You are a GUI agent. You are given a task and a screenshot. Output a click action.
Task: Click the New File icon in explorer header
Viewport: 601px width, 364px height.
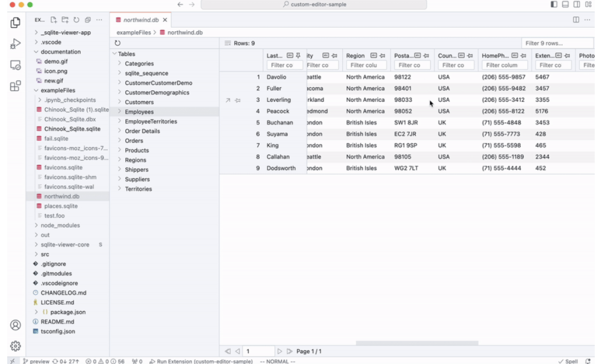point(53,20)
